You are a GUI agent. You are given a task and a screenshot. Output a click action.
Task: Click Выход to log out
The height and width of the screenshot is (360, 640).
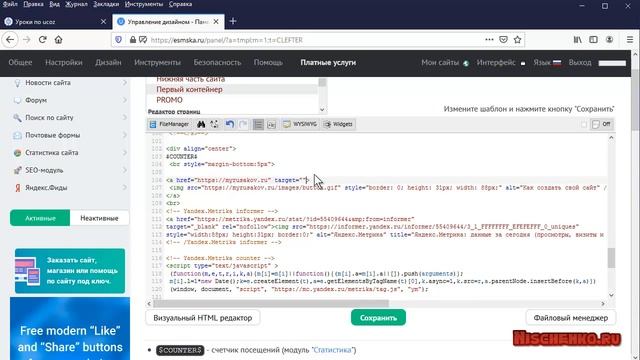coord(580,62)
